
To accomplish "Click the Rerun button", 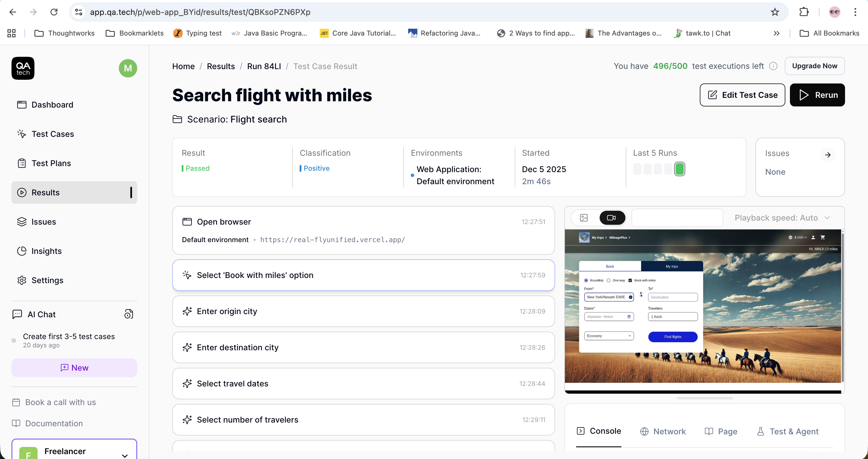I will click(817, 95).
